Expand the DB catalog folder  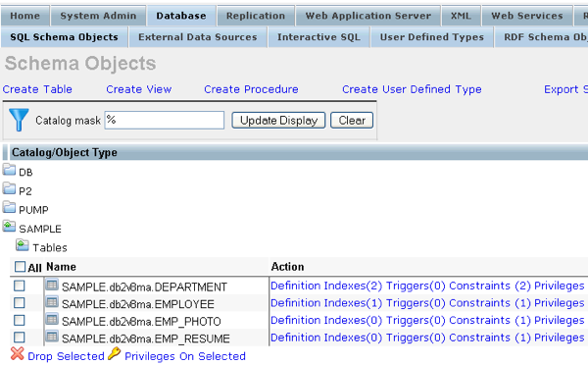(x=9, y=170)
